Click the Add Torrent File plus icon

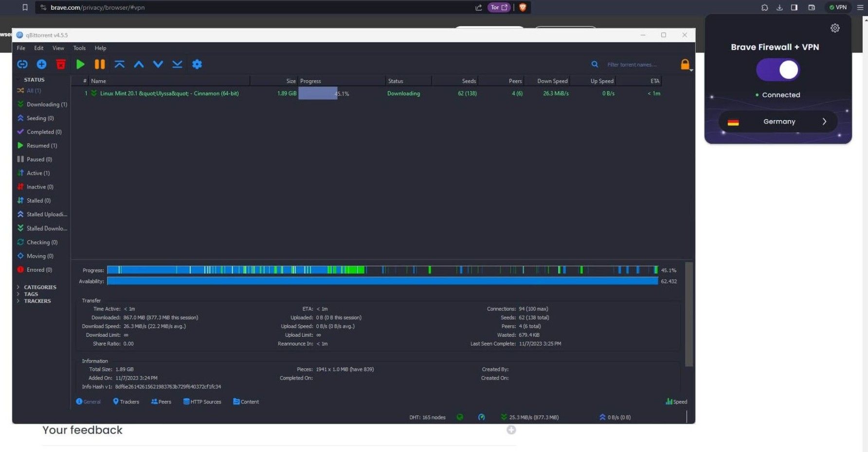point(41,64)
